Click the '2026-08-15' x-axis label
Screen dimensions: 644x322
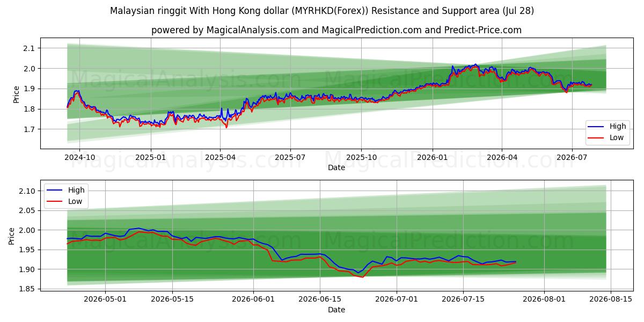point(611,299)
